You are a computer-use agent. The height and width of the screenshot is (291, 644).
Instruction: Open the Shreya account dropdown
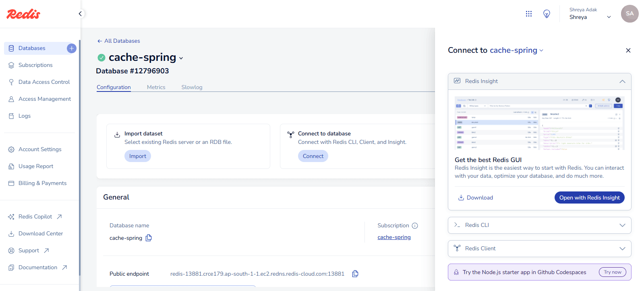pos(609,17)
